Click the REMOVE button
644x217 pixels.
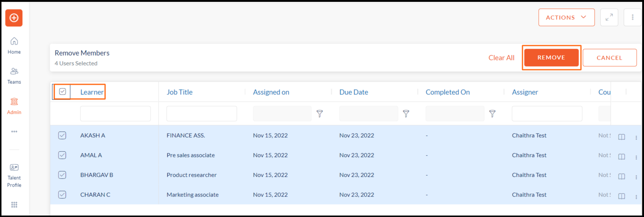click(x=551, y=57)
